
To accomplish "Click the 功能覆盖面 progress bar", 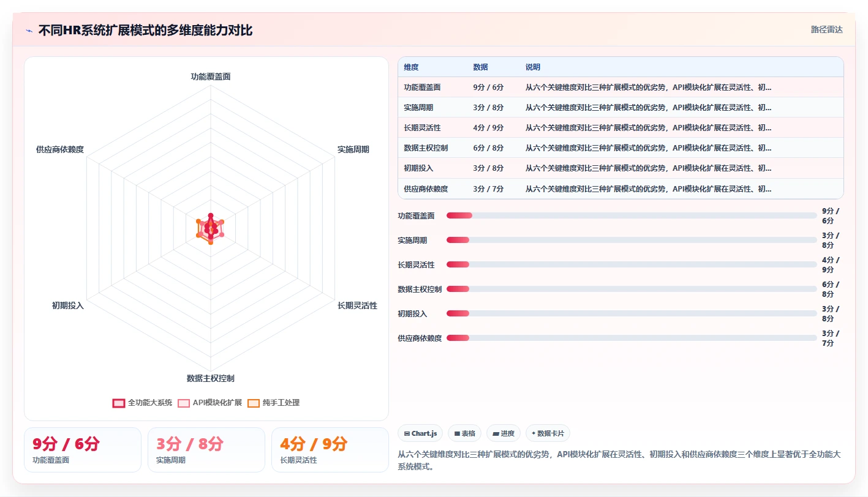I will click(x=632, y=215).
